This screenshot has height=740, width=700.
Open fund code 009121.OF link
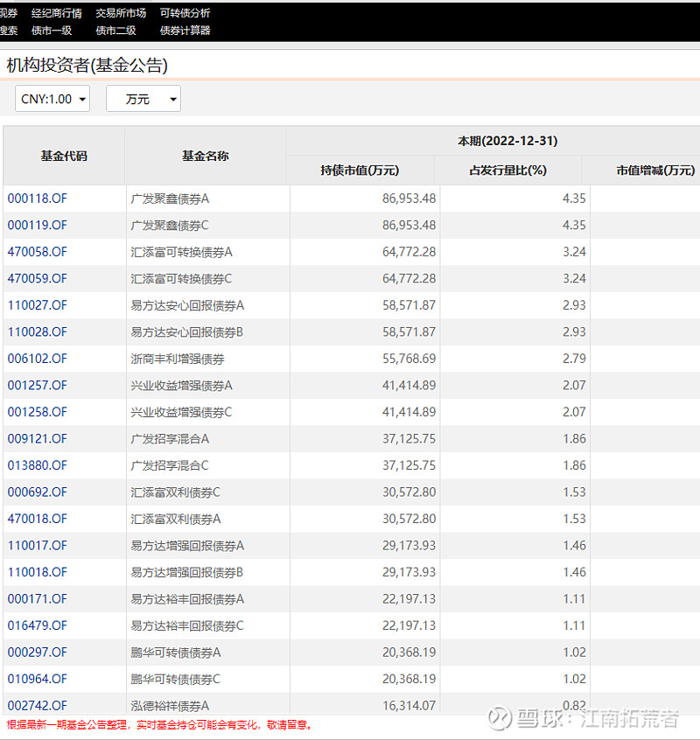(x=38, y=438)
